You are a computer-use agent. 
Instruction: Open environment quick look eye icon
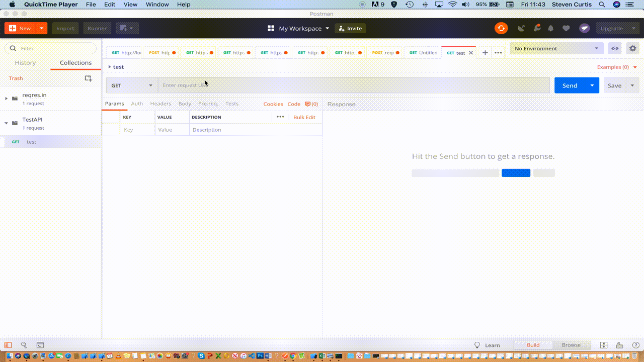tap(615, 48)
